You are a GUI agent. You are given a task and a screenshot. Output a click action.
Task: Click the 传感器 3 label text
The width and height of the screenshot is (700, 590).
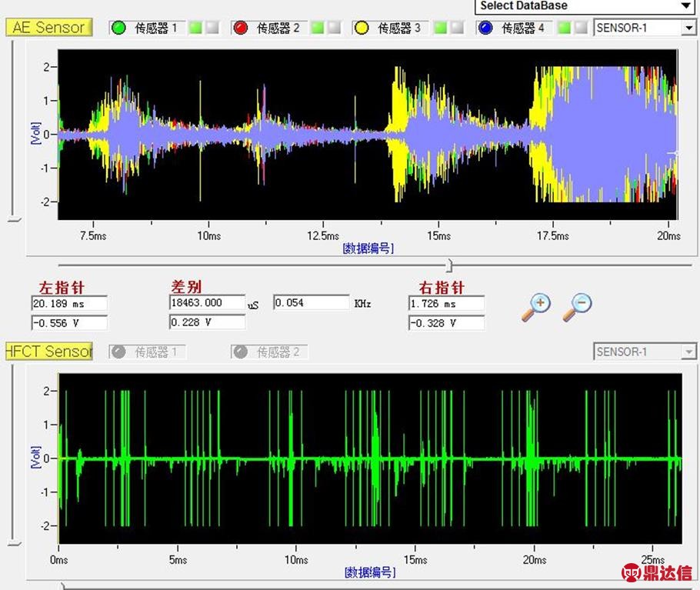point(399,28)
